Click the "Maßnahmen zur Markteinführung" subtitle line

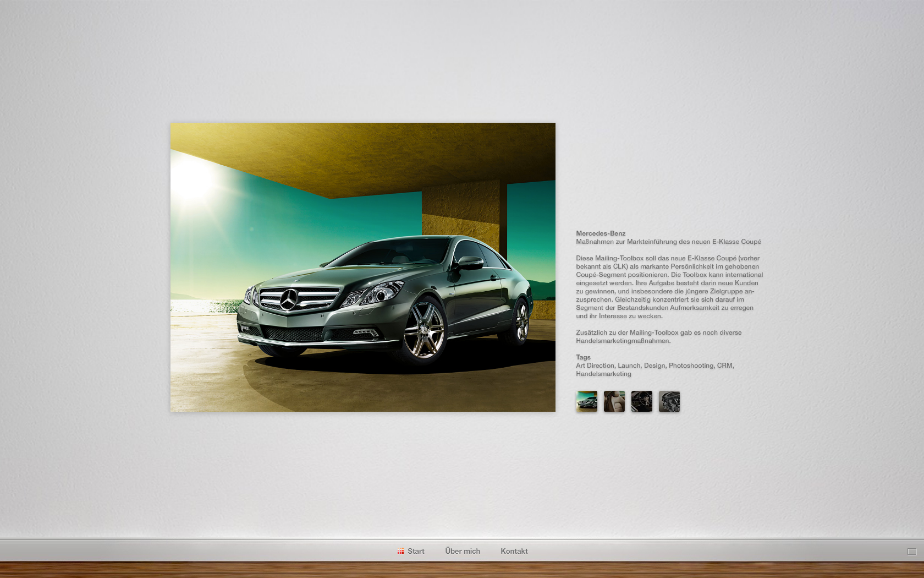[x=669, y=242]
